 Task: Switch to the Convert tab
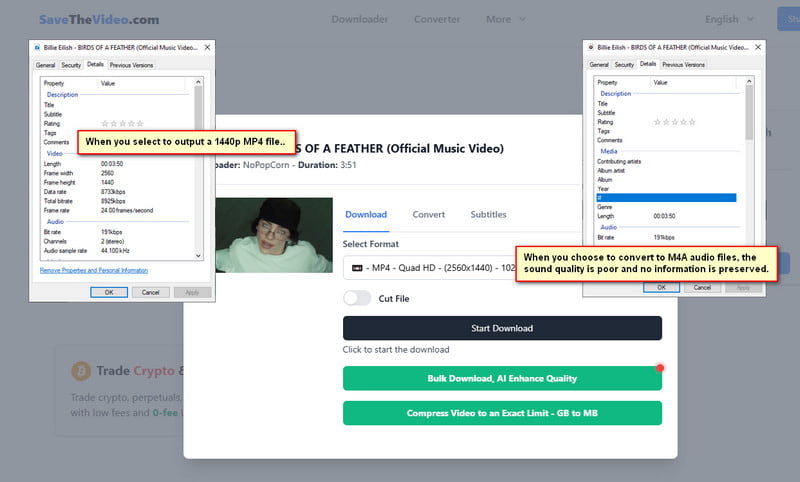pos(429,215)
